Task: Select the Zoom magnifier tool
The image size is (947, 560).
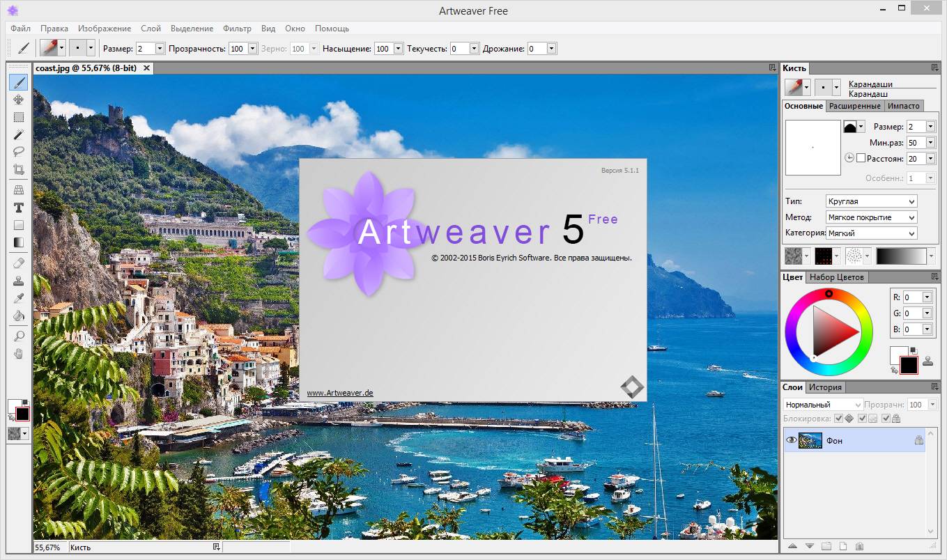Action: 19,336
